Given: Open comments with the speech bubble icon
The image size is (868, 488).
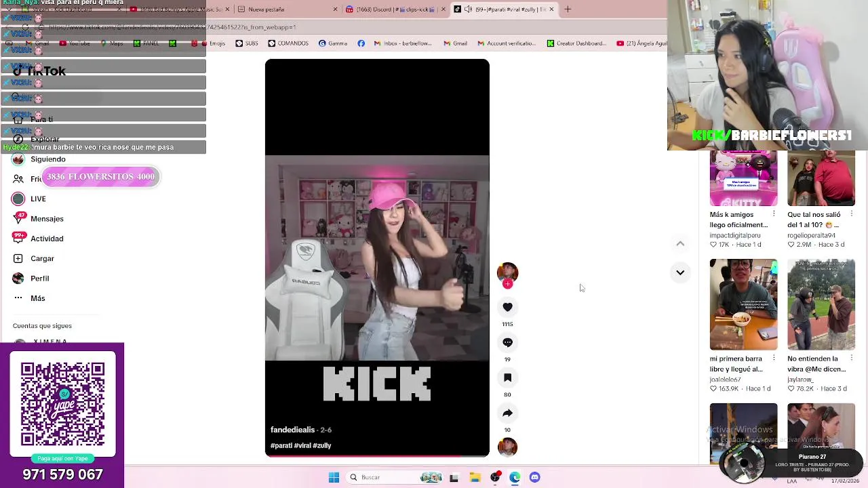Looking at the screenshot, I should click(507, 342).
